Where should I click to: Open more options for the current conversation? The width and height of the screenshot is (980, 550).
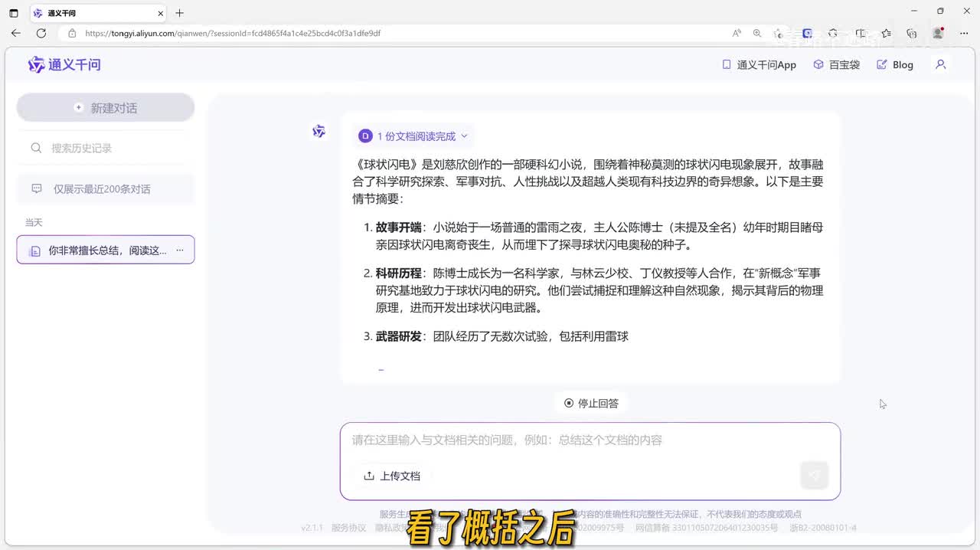pos(180,250)
